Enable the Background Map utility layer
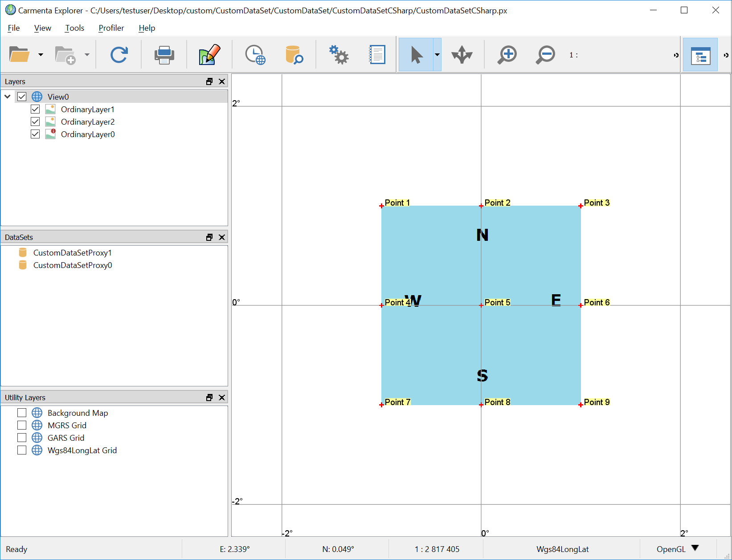Image resolution: width=732 pixels, height=560 pixels. (22, 413)
